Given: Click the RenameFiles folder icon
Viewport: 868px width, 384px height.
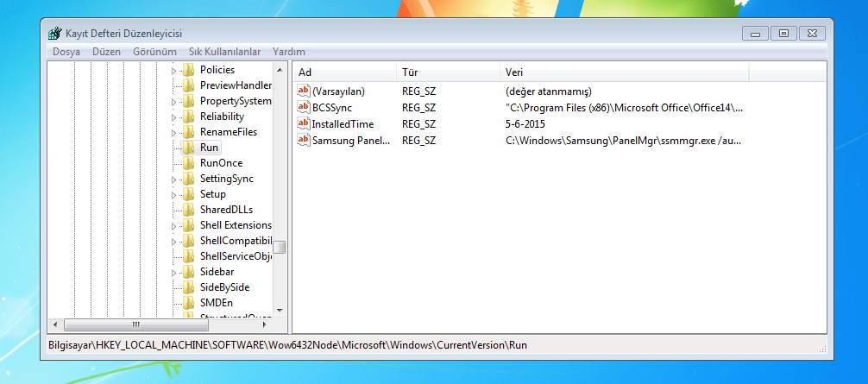Looking at the screenshot, I should 189,132.
